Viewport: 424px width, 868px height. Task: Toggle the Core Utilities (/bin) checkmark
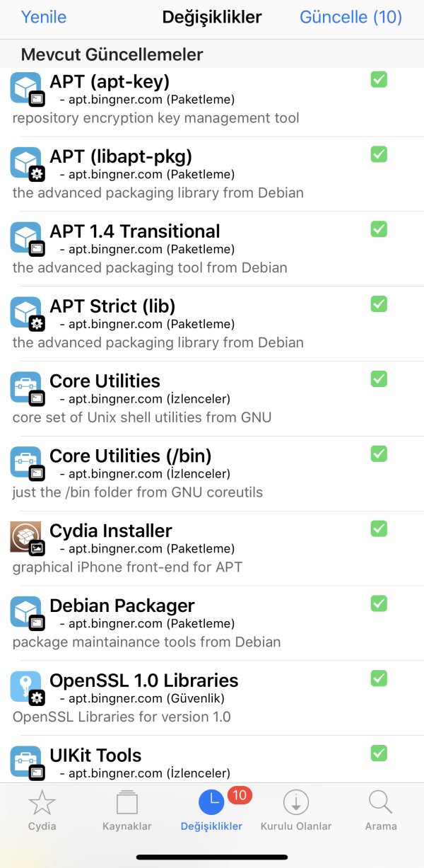pos(379,453)
